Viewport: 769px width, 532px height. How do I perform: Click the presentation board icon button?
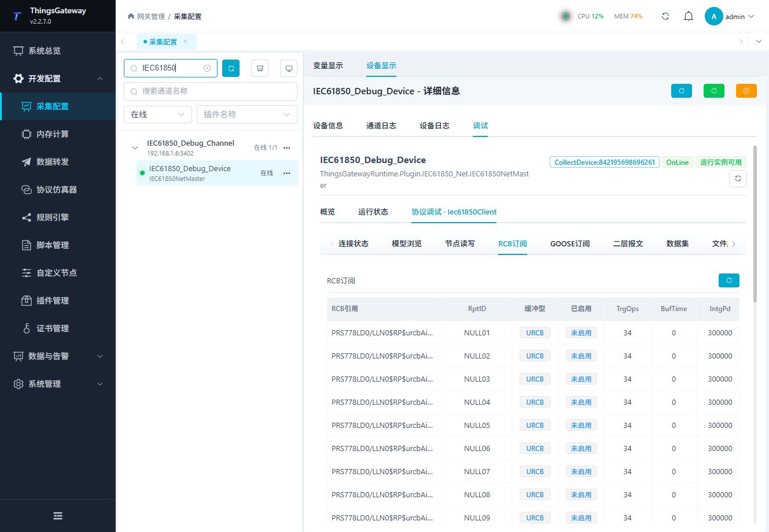260,68
